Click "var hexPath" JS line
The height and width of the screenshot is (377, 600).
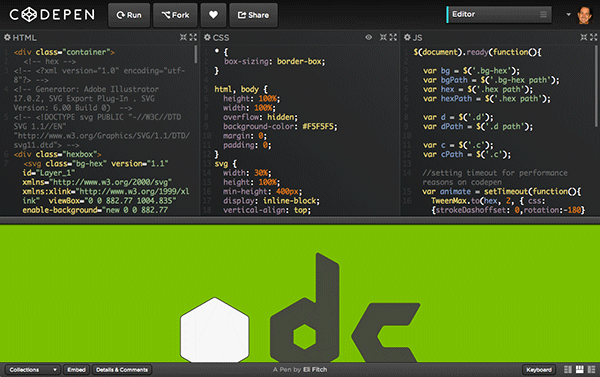click(486, 99)
